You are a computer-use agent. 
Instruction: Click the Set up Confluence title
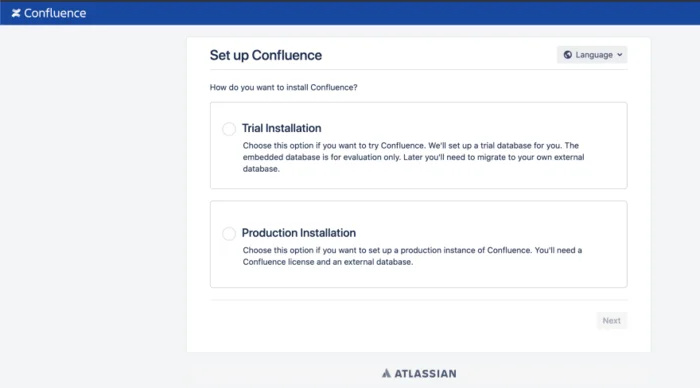tap(266, 55)
